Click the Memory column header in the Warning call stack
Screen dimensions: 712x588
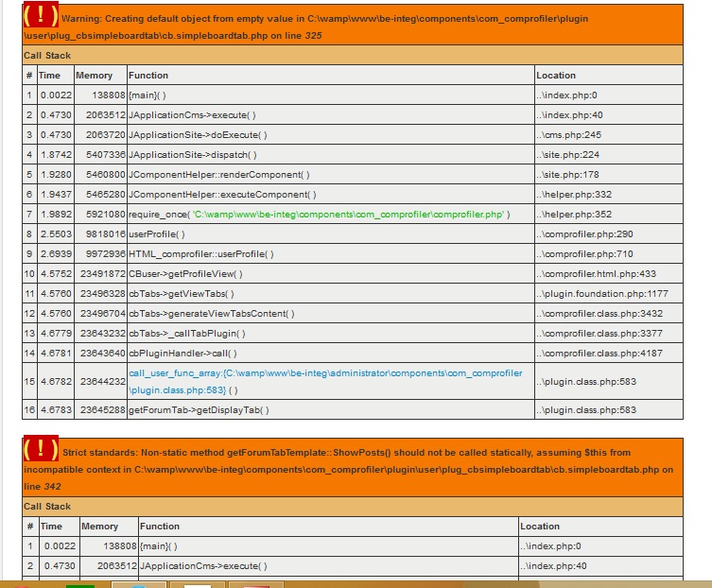coord(94,76)
